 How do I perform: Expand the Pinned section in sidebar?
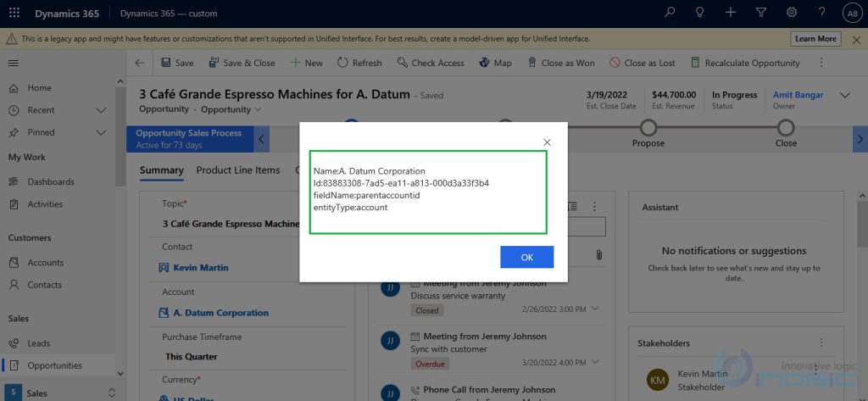coord(101,132)
